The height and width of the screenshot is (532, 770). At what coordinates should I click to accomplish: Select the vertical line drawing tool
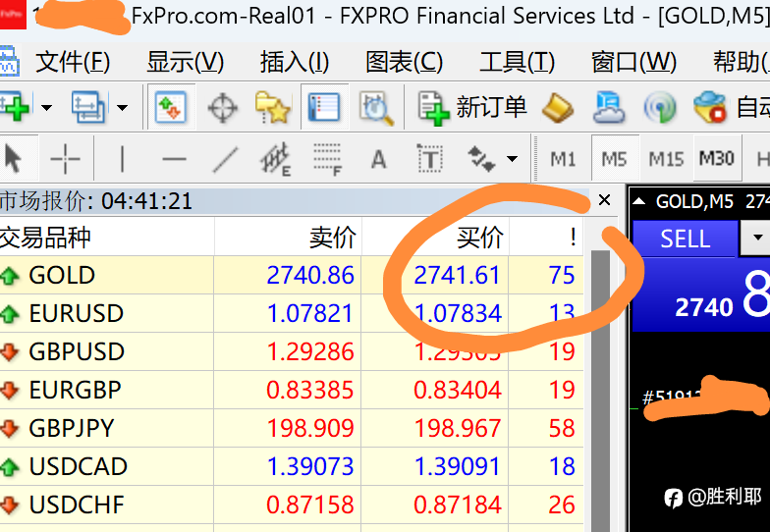tap(122, 159)
